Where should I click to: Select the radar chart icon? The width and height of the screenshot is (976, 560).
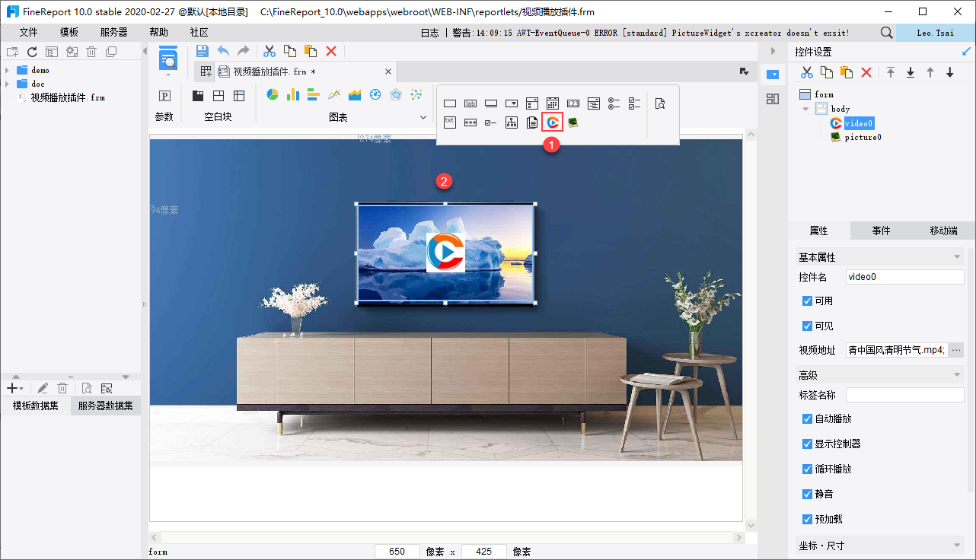tap(395, 95)
